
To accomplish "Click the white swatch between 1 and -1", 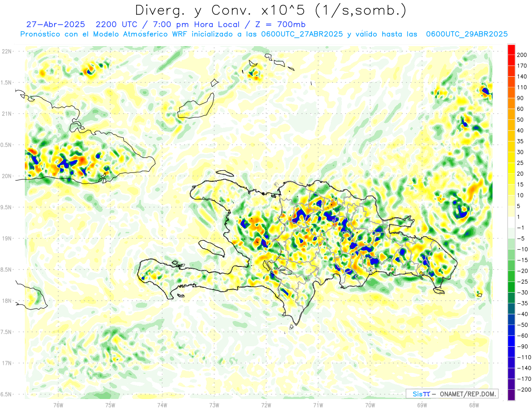I will (x=511, y=222).
